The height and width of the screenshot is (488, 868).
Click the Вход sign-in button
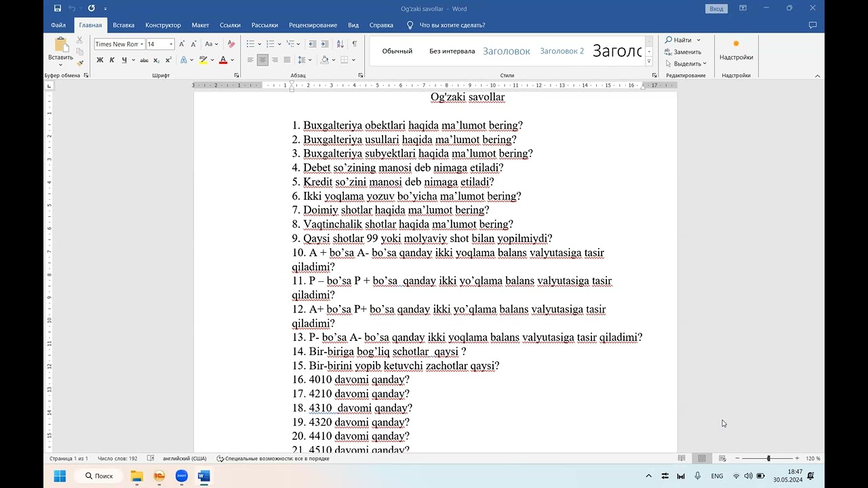pyautogui.click(x=717, y=9)
